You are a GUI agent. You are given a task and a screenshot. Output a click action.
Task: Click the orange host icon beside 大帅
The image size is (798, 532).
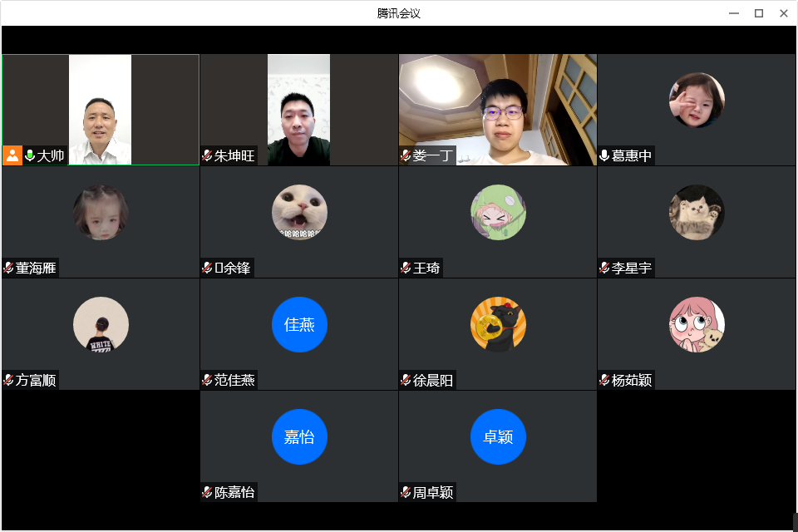tap(12, 155)
